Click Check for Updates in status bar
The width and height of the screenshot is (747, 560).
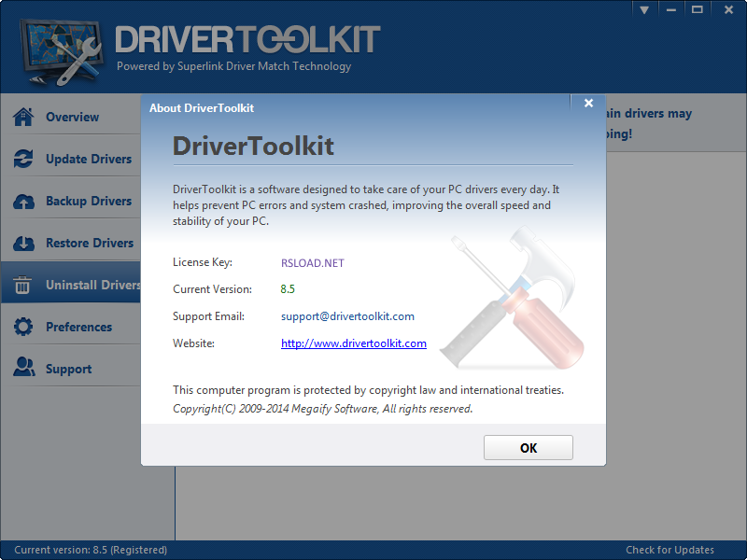(x=669, y=550)
